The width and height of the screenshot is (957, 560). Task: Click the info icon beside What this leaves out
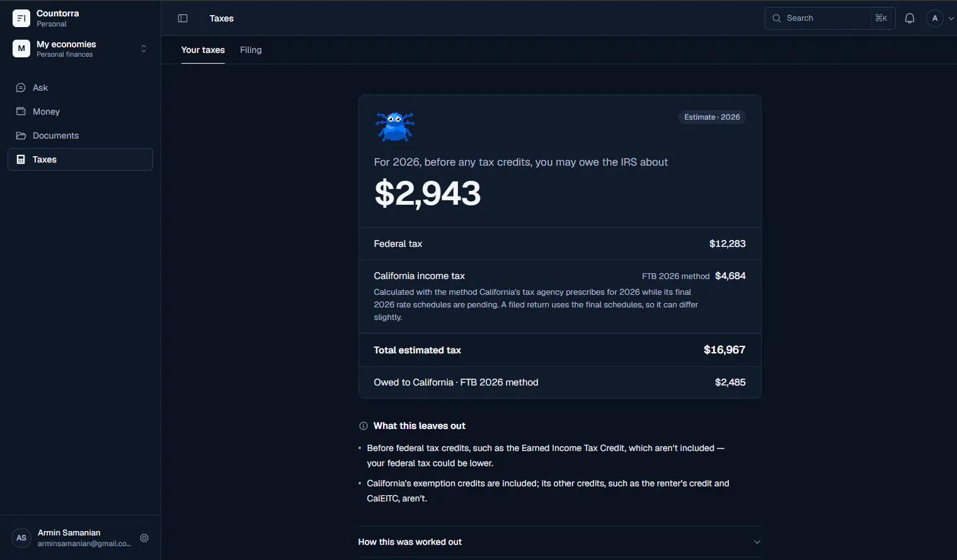(364, 426)
